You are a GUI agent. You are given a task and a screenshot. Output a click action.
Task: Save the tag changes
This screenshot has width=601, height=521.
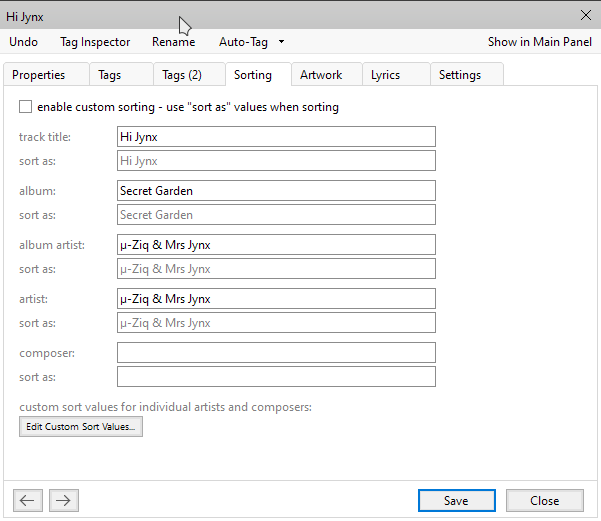coord(456,500)
